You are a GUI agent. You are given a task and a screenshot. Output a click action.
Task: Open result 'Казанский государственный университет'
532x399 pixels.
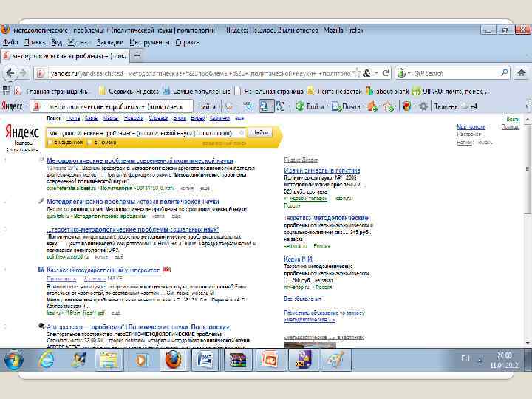103,270
